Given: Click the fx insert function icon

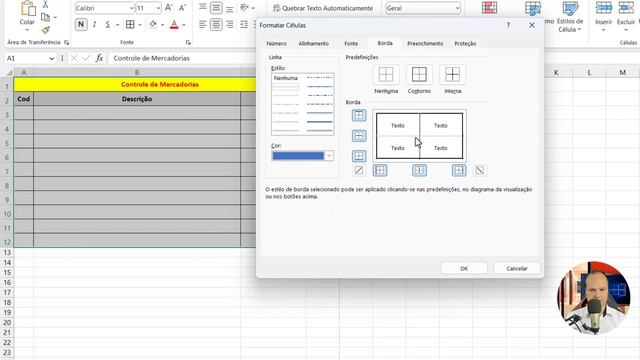Looking at the screenshot, I should [99, 58].
